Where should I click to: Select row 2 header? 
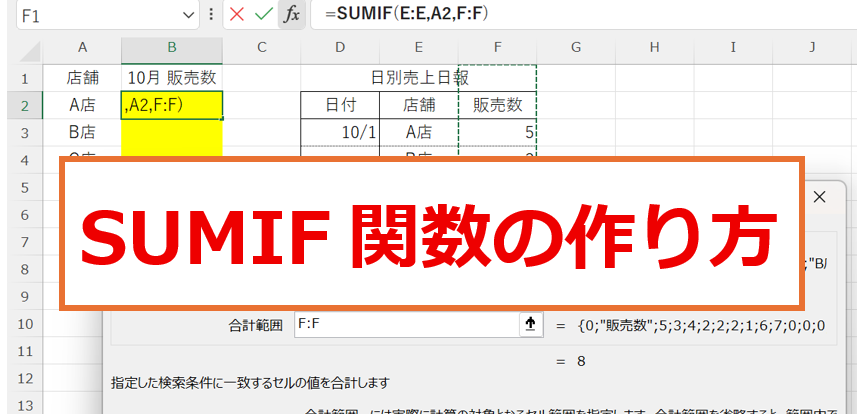tap(24, 104)
